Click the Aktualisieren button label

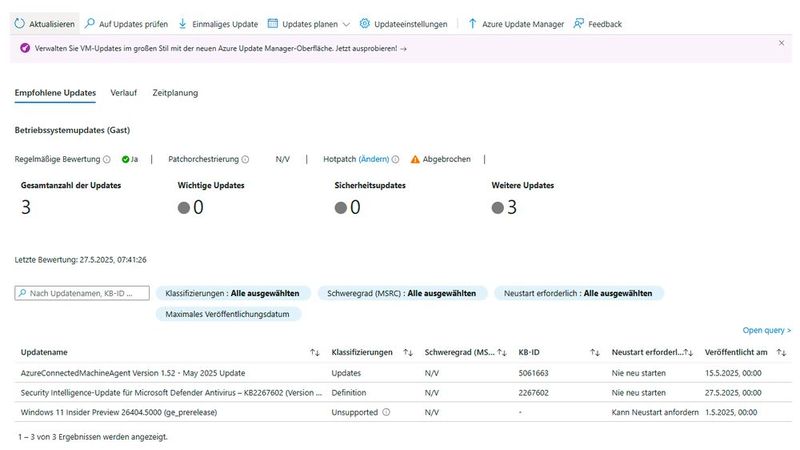[52, 24]
